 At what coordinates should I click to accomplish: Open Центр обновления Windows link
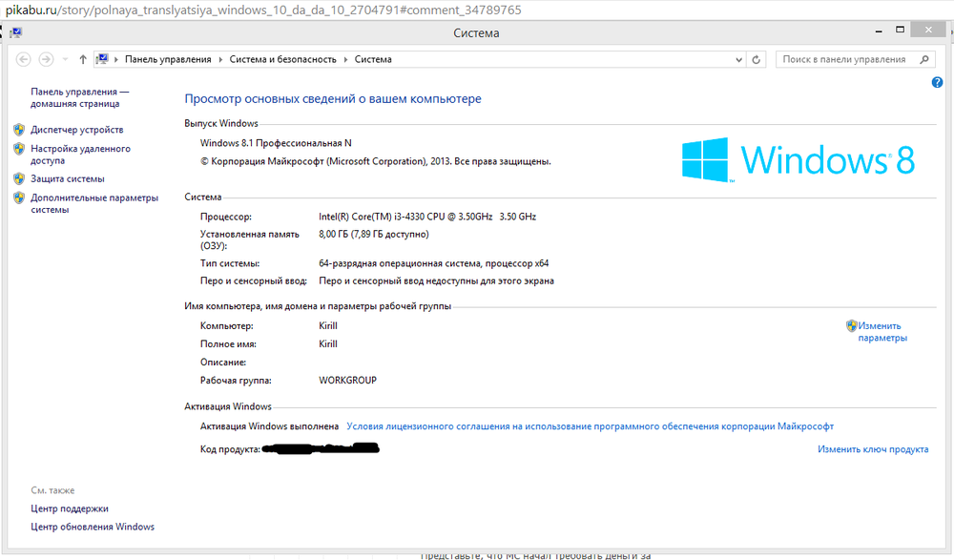pyautogui.click(x=93, y=527)
